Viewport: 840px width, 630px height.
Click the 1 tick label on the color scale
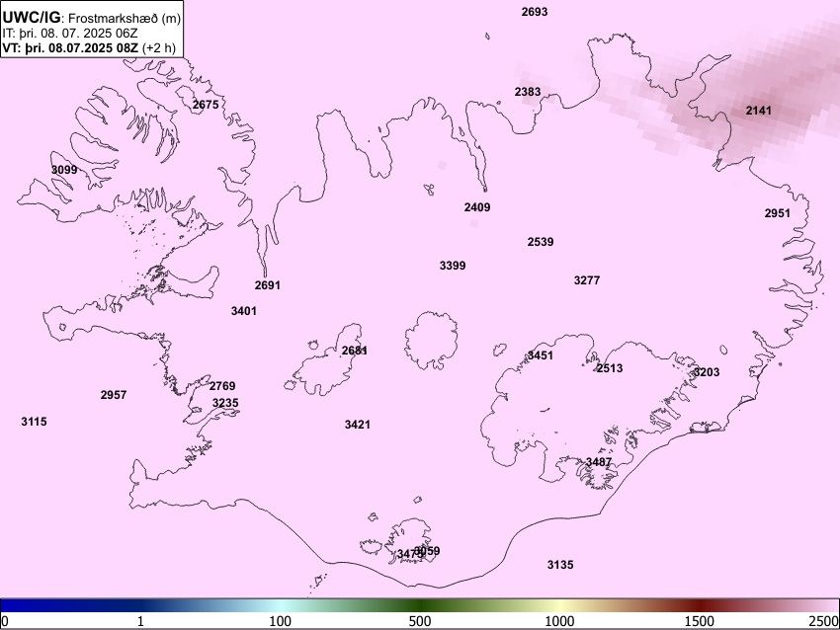pos(140,621)
